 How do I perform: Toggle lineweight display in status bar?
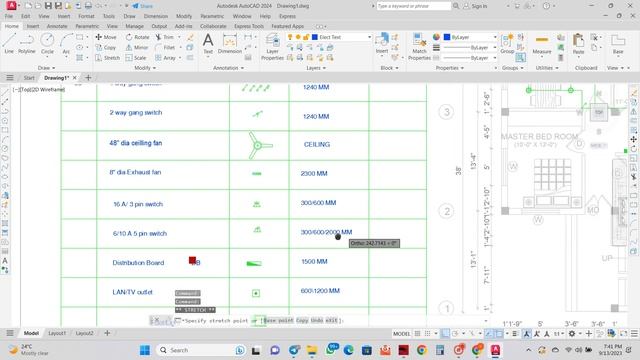(x=515, y=333)
